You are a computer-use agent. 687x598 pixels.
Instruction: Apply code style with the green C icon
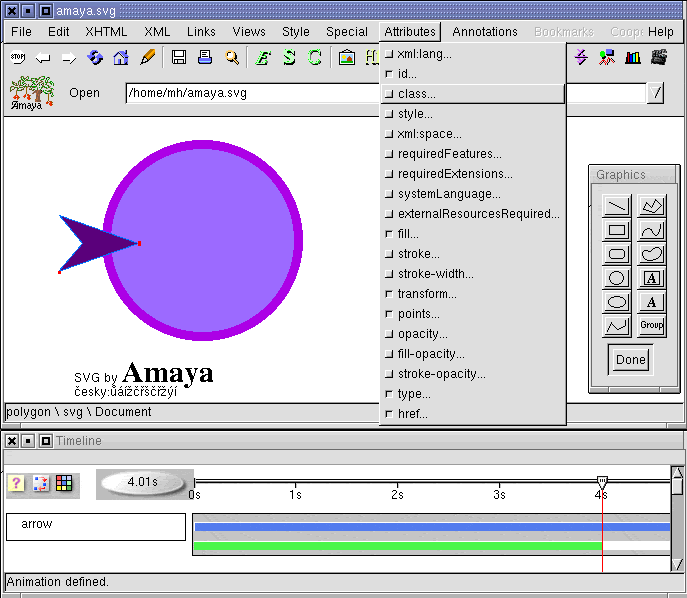315,57
